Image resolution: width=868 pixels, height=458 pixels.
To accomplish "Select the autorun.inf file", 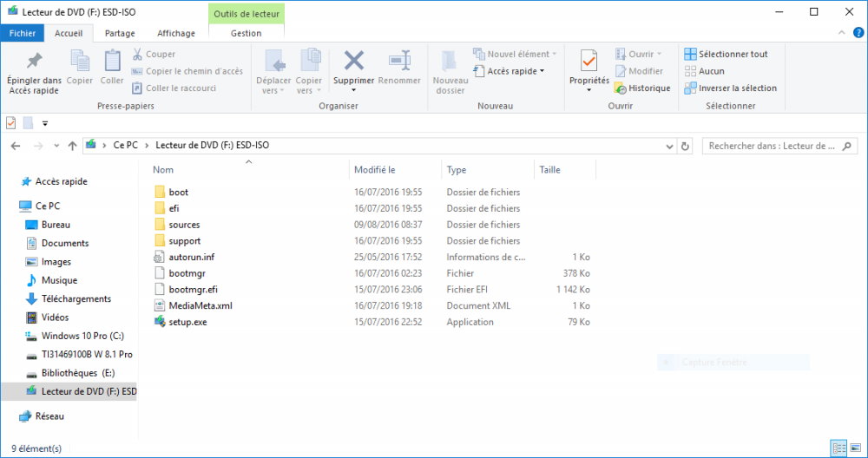I will point(192,258).
